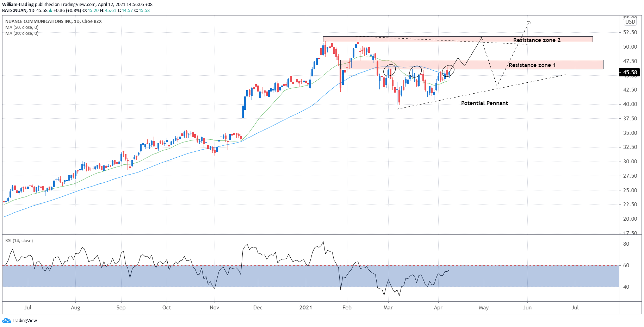Click the TradingView wordmark text

coord(24,321)
